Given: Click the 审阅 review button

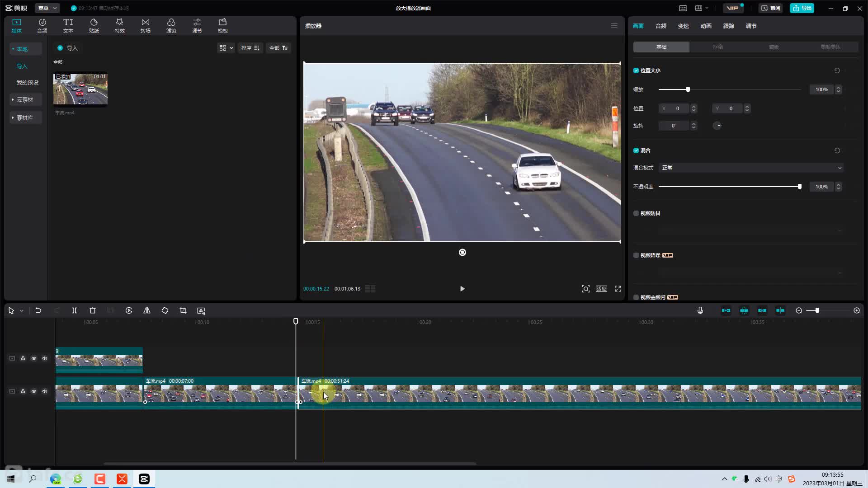Looking at the screenshot, I should [771, 8].
